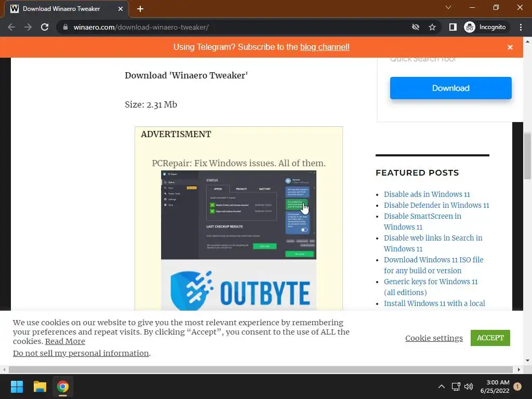Open Disable ads in Windows 11 post
This screenshot has height=399, width=532.
click(427, 194)
